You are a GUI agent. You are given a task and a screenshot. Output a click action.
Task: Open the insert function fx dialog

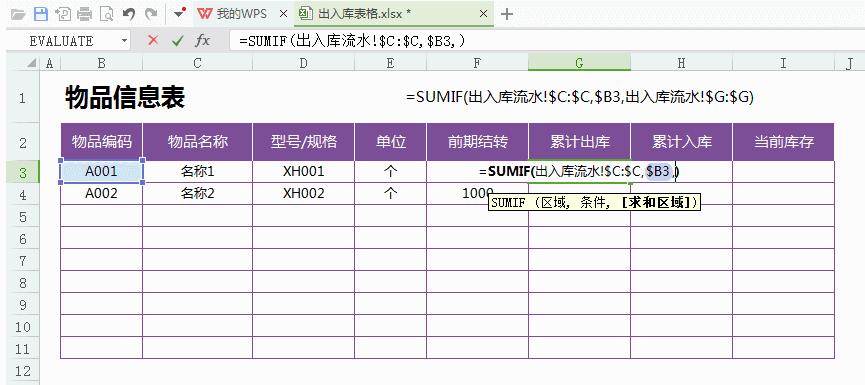(x=202, y=41)
